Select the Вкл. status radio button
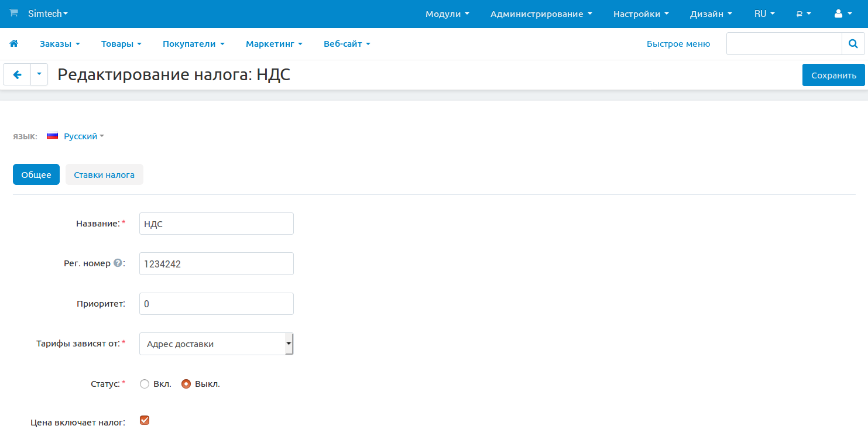This screenshot has width=868, height=436. click(x=145, y=384)
